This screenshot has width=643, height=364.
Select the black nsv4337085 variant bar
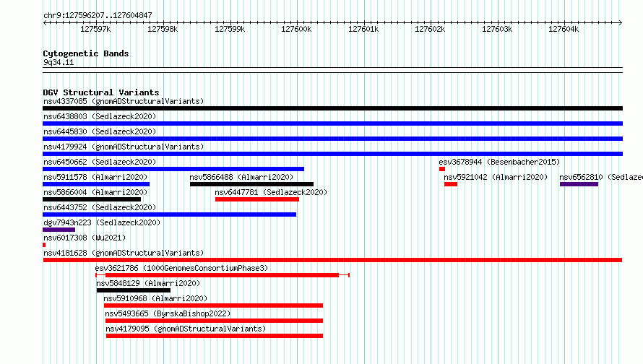click(x=332, y=108)
